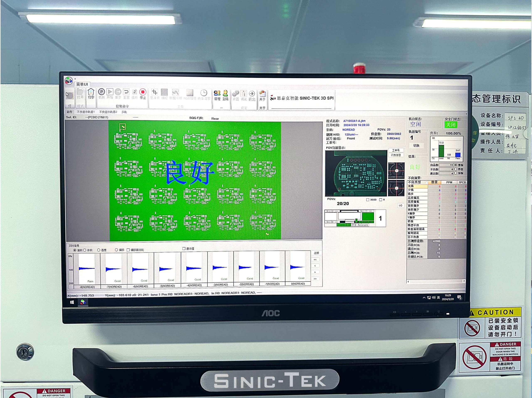Select the 简单UI ribbon tab
This screenshot has width=532, height=398.
point(82,84)
